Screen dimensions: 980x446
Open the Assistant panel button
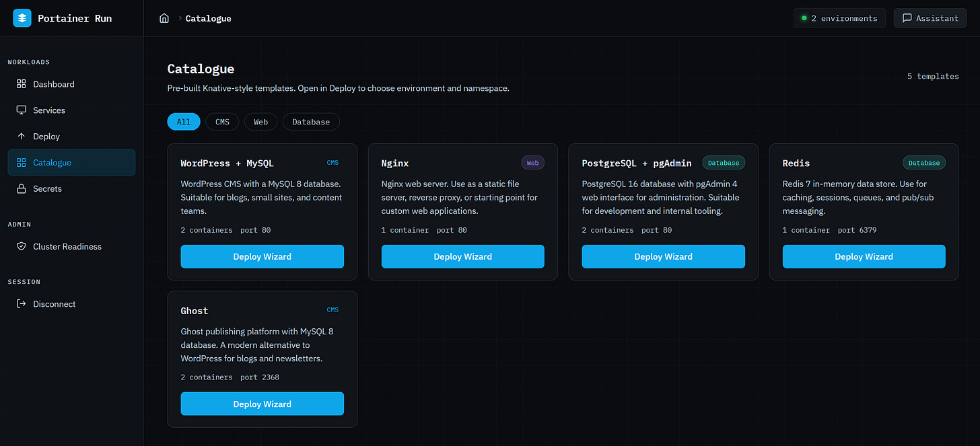coord(930,18)
